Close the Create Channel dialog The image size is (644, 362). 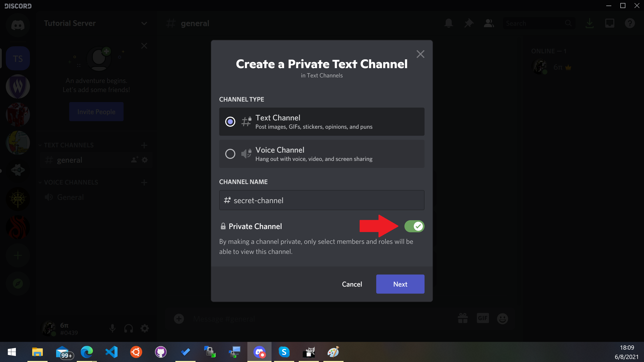click(x=420, y=54)
